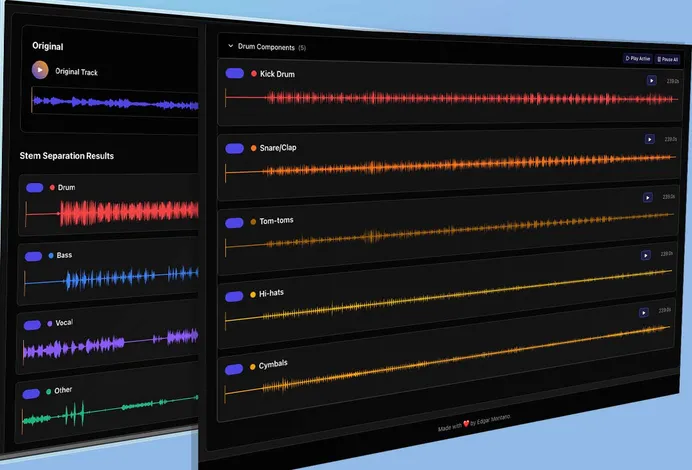Click the red dot beside Kick Drum
Screen dimensions: 692x470
pyautogui.click(x=254, y=74)
